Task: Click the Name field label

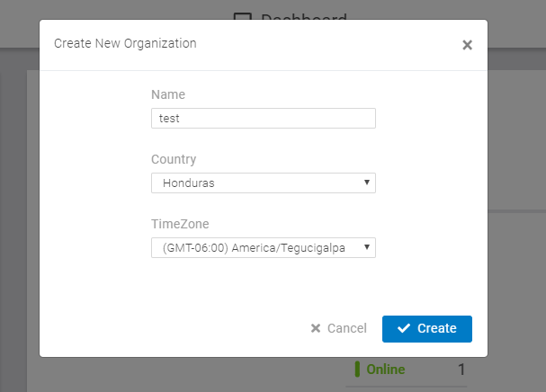Action: click(168, 94)
